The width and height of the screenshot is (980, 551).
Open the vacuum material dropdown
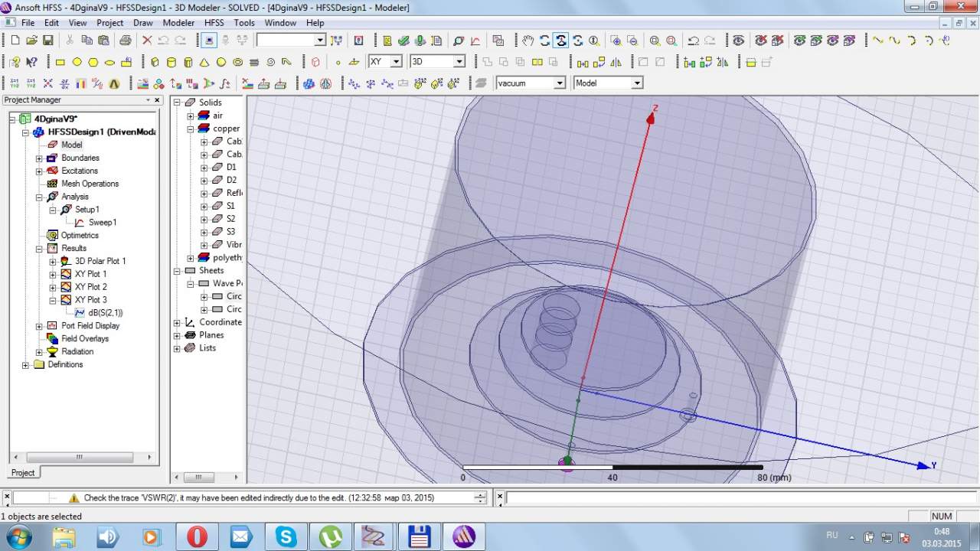pyautogui.click(x=560, y=83)
